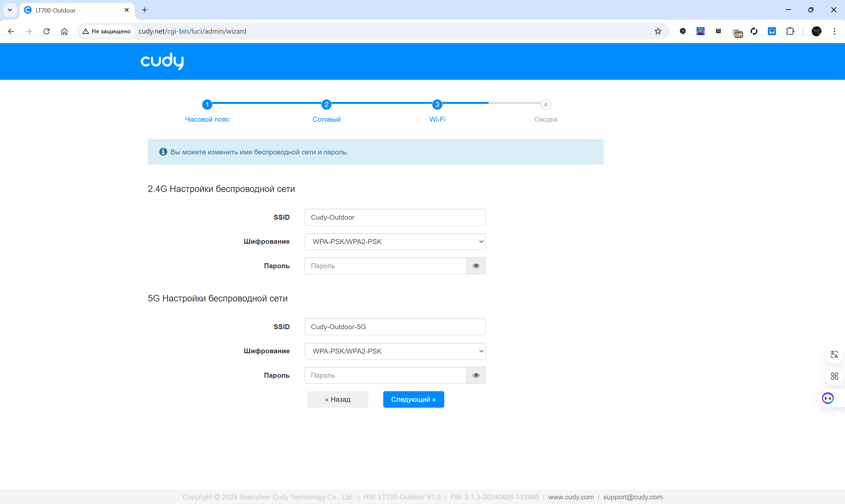Open the browser extensions puzzle icon
Image resolution: width=845 pixels, height=504 pixels.
(x=790, y=31)
